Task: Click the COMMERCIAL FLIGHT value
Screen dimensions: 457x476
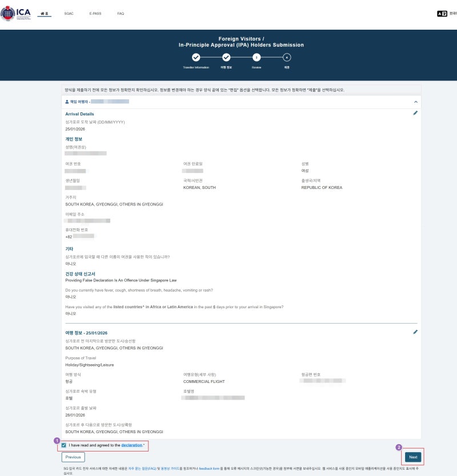Action: (204, 382)
